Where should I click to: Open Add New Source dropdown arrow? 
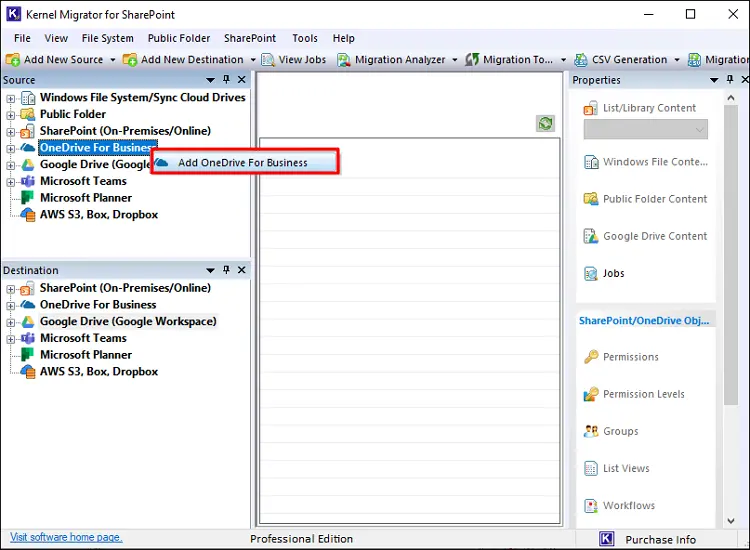click(x=113, y=60)
